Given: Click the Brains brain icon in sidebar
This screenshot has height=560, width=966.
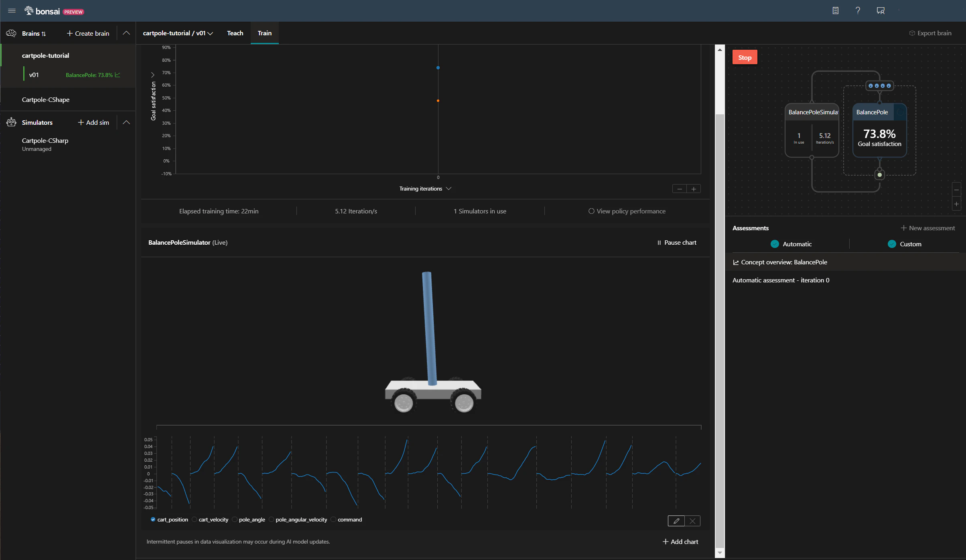Looking at the screenshot, I should pyautogui.click(x=11, y=33).
